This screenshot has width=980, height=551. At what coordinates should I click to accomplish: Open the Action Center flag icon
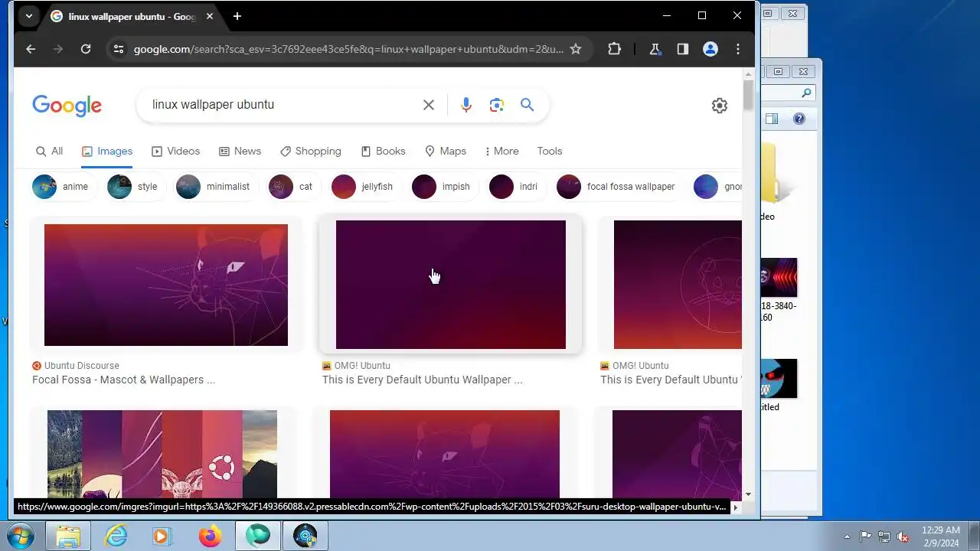click(x=865, y=536)
